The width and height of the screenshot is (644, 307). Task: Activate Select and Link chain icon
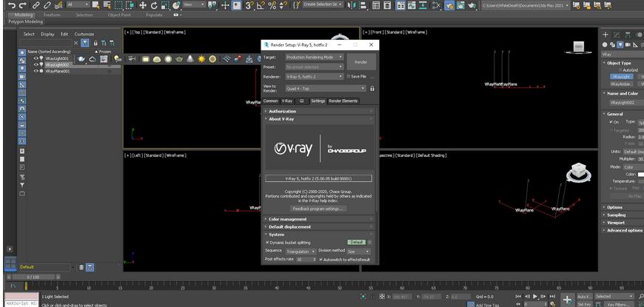point(36,5)
